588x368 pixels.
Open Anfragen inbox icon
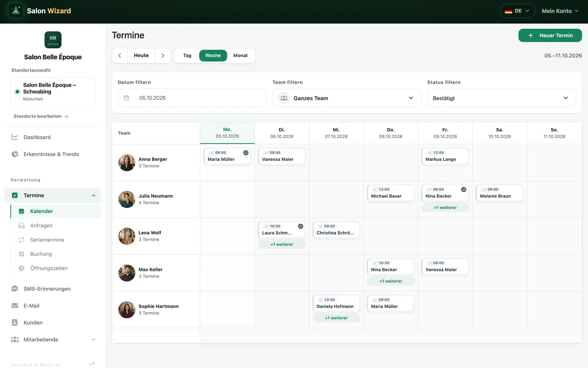[21, 226]
